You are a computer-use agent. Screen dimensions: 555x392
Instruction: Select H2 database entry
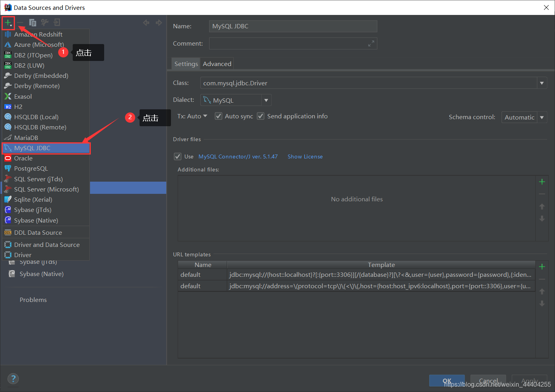tap(46, 107)
